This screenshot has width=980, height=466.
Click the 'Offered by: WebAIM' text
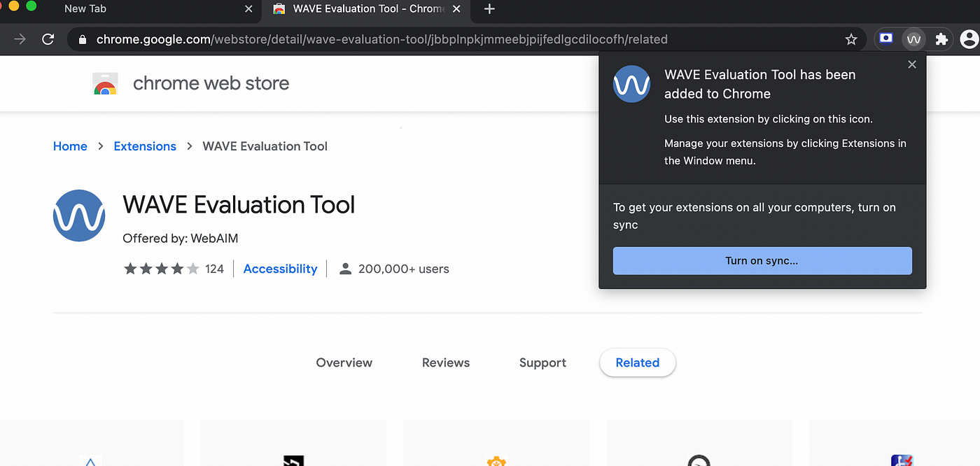pyautogui.click(x=181, y=239)
